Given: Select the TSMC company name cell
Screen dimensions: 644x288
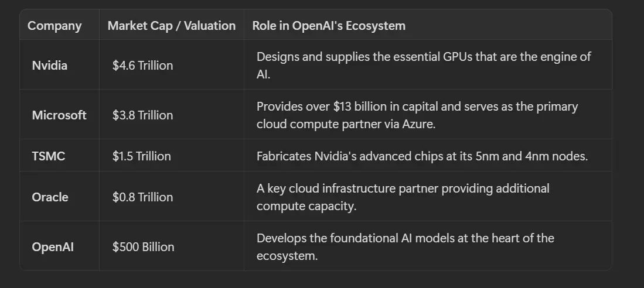Looking at the screenshot, I should [x=48, y=156].
